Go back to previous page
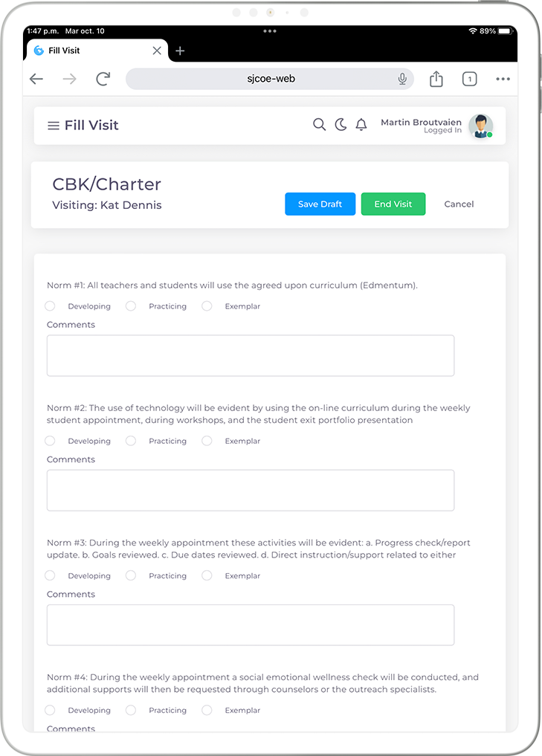This screenshot has height=756, width=542. 36,79
